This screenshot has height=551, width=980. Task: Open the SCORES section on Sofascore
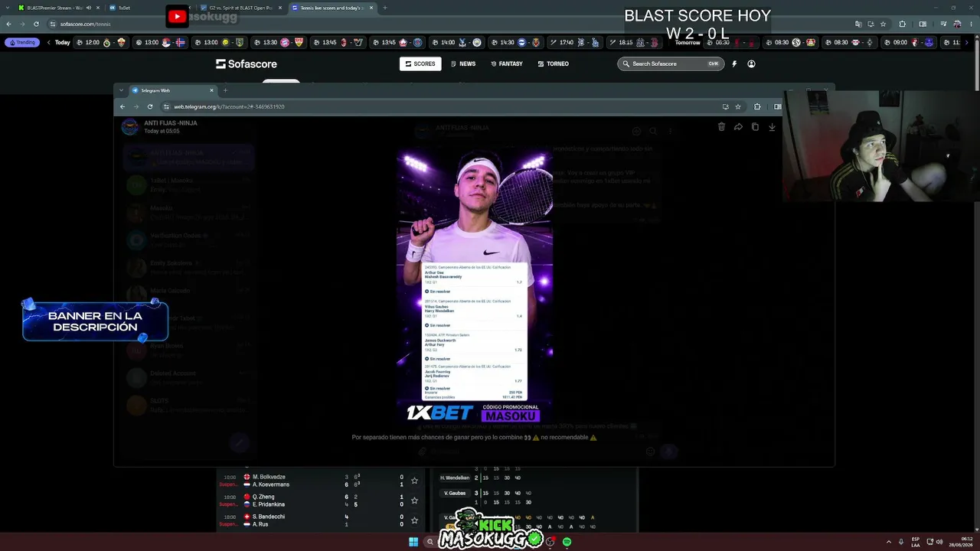(x=420, y=64)
